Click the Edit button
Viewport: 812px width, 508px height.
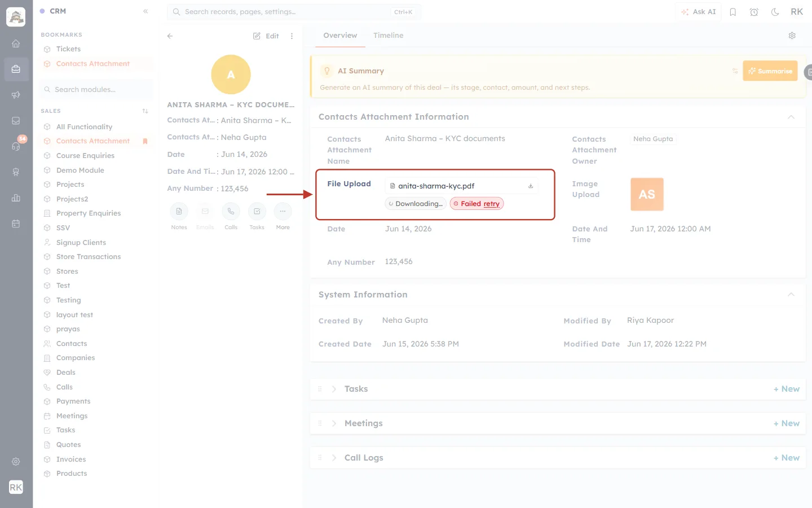click(266, 36)
